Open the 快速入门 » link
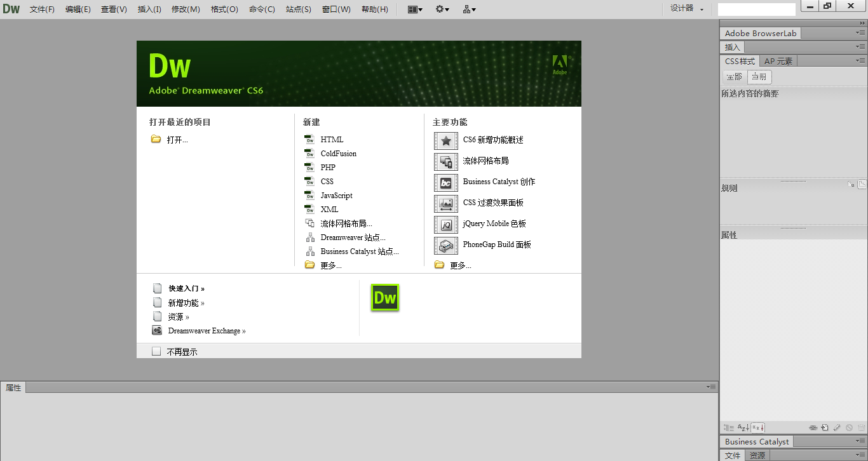The image size is (868, 461). pos(186,288)
